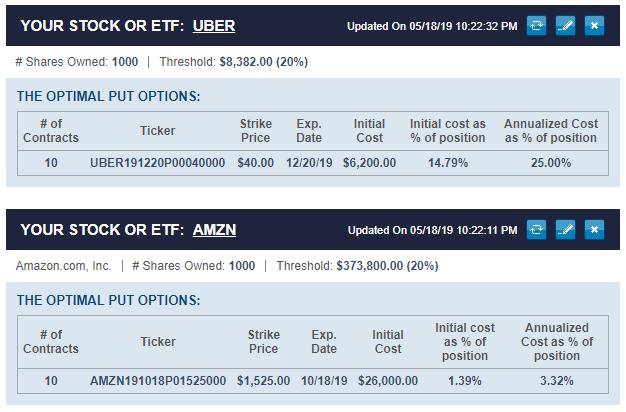Open the AMZN ticker link

point(214,230)
